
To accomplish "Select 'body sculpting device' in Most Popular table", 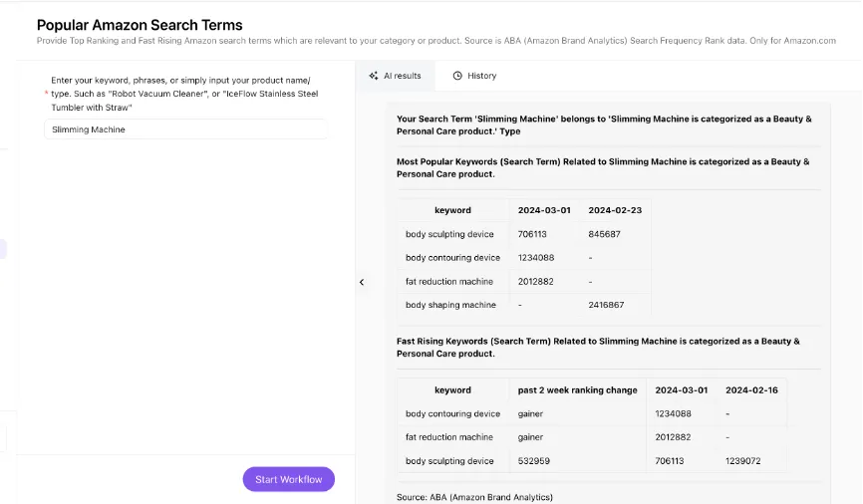I will click(449, 234).
